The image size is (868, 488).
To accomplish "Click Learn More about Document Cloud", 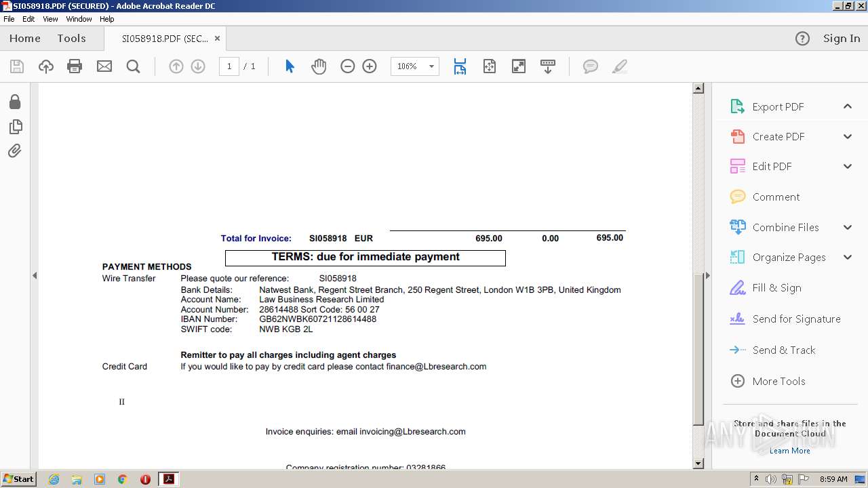I will (x=790, y=451).
